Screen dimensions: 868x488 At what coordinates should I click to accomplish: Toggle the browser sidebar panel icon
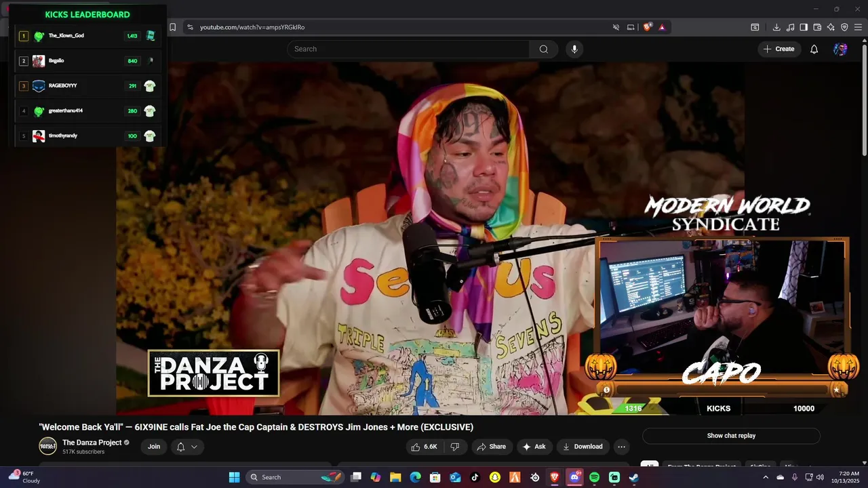point(804,27)
